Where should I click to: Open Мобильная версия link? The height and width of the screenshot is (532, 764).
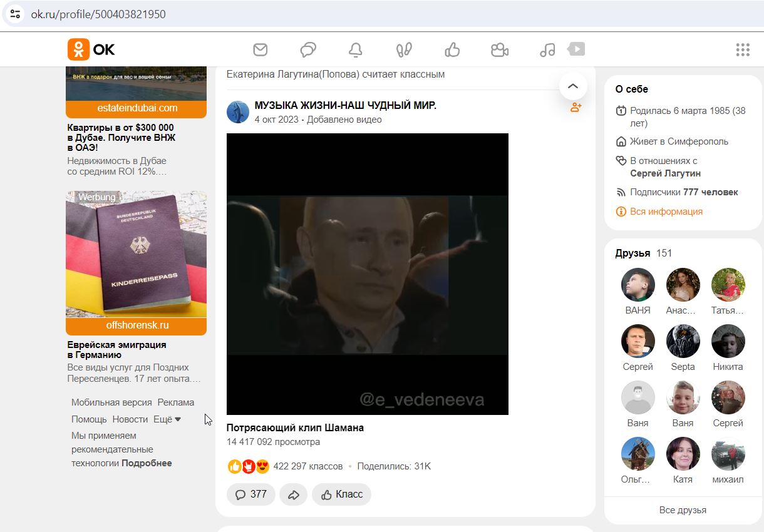click(x=111, y=402)
